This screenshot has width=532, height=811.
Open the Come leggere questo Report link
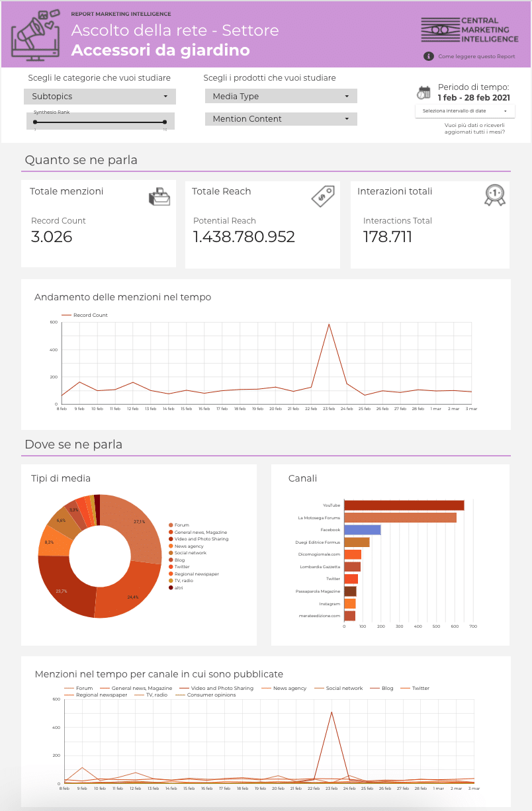tap(476, 57)
